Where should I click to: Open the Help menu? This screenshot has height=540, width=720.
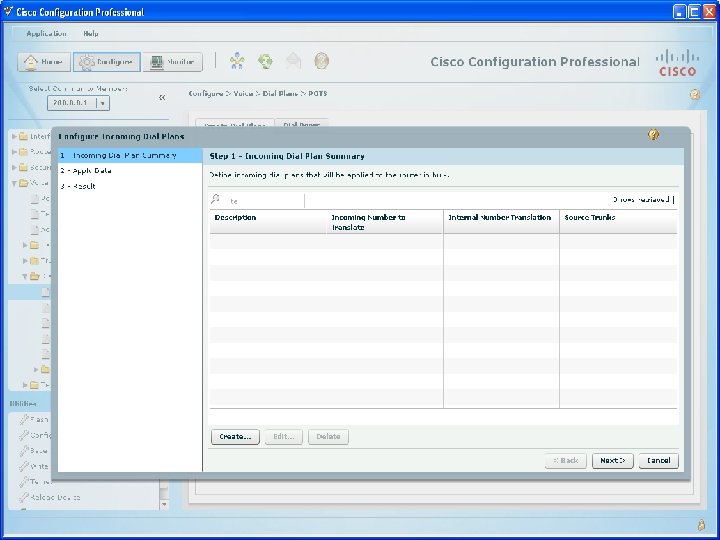coord(91,34)
